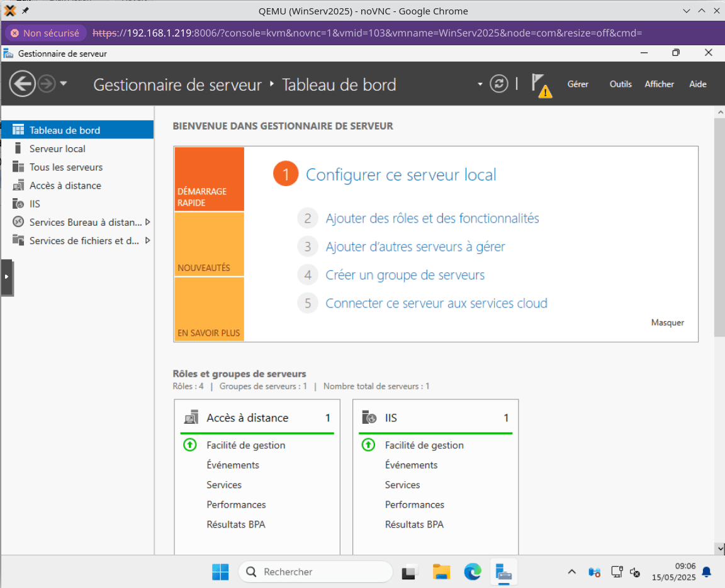
Task: Select the Nouveautés tile
Action: coord(209,245)
